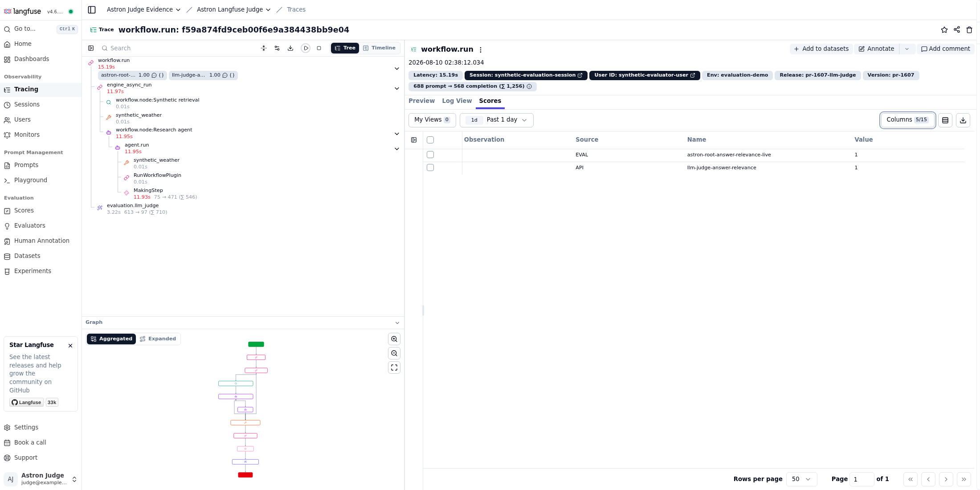
Task: Download trace from tree toolbar
Action: click(290, 48)
